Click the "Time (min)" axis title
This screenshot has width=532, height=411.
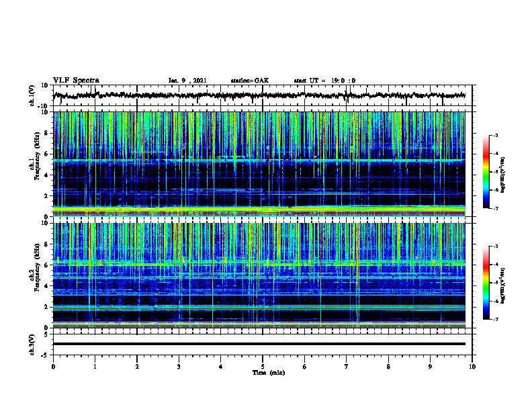(269, 373)
